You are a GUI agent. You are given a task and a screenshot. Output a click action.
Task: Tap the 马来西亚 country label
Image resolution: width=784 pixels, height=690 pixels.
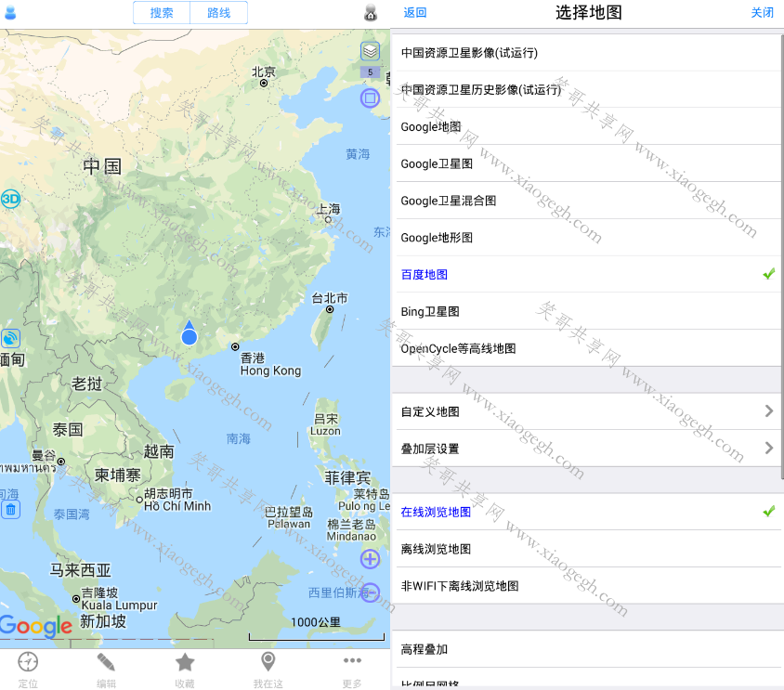(x=80, y=569)
